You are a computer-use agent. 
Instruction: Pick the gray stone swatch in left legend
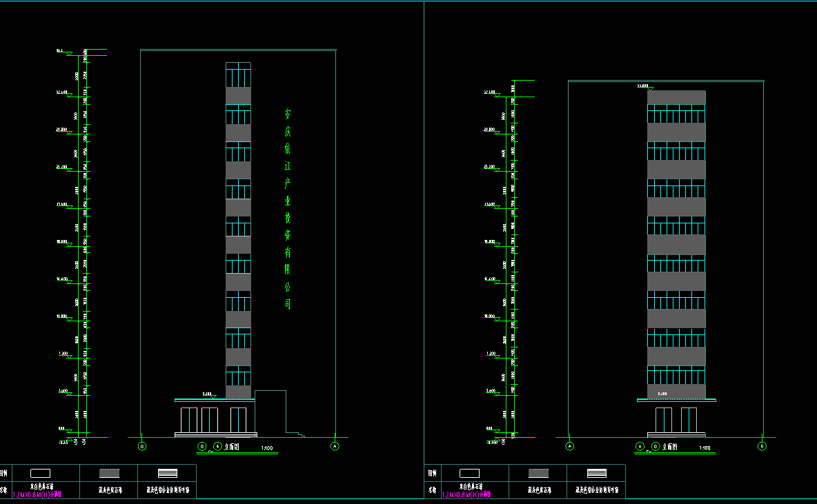click(110, 474)
